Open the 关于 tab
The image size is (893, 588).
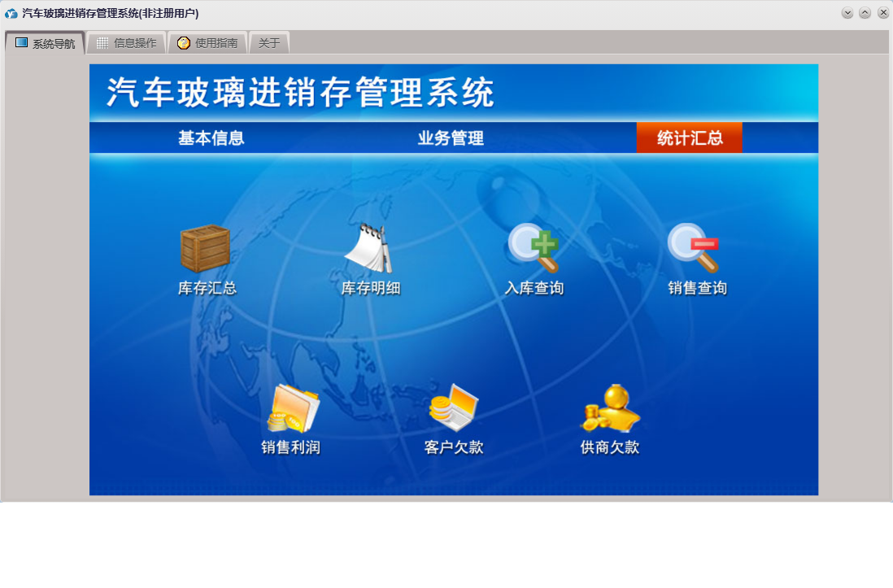point(268,43)
